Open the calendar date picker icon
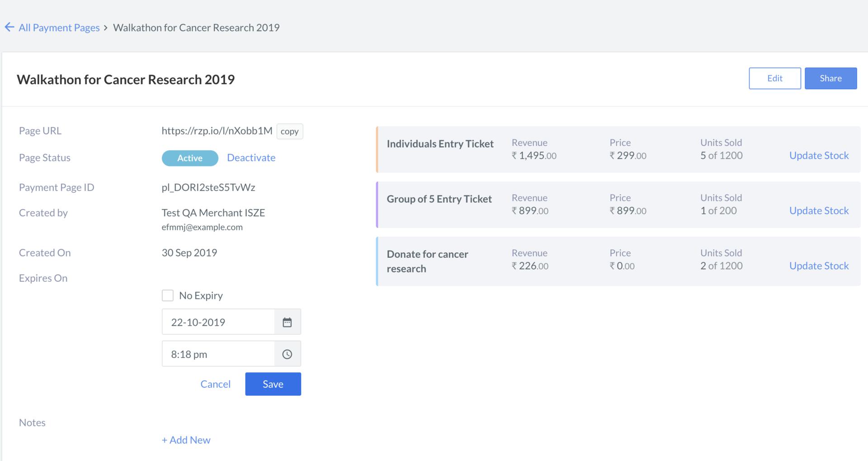This screenshot has height=461, width=868. coord(287,322)
